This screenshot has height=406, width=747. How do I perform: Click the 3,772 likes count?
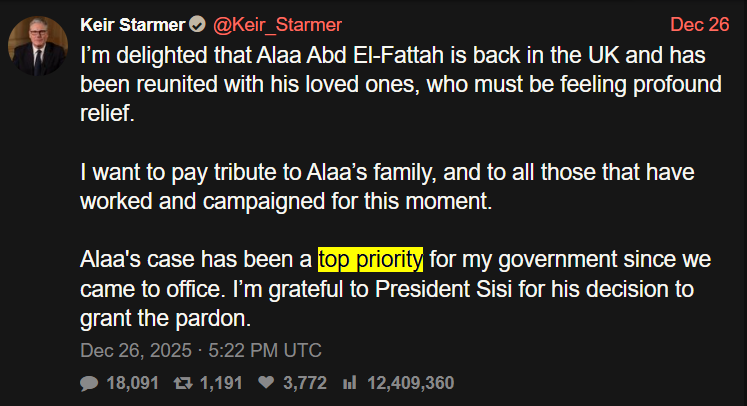(x=305, y=383)
